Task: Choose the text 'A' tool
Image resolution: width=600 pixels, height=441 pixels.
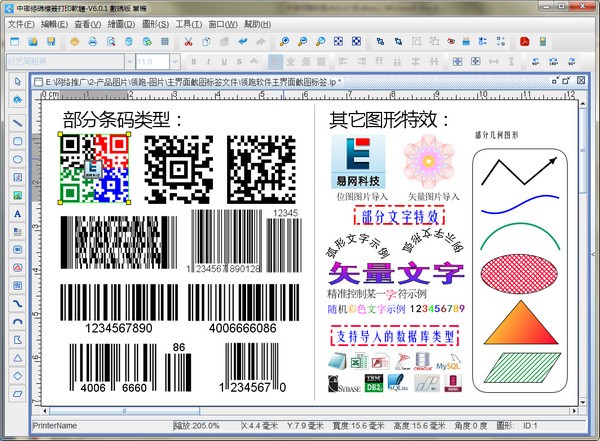Action: (x=18, y=214)
